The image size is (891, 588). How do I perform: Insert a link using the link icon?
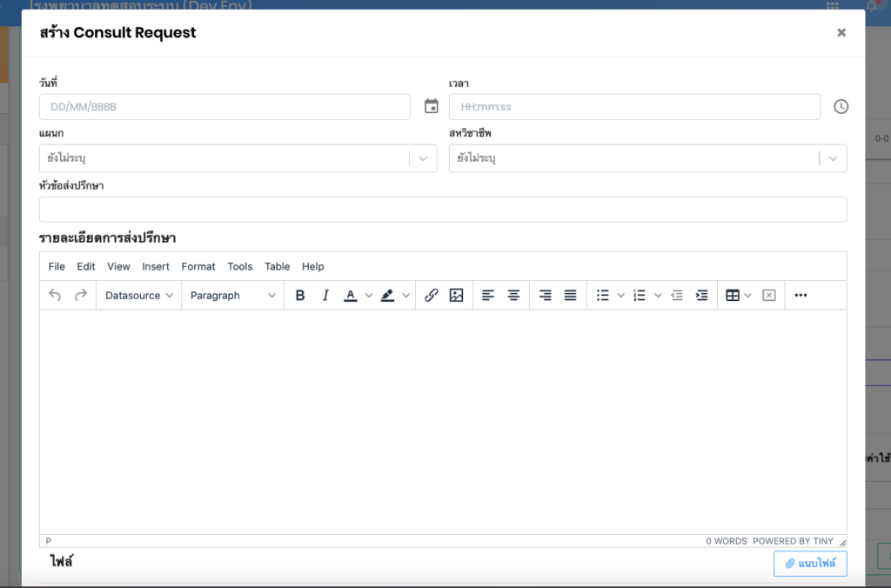pyautogui.click(x=431, y=295)
